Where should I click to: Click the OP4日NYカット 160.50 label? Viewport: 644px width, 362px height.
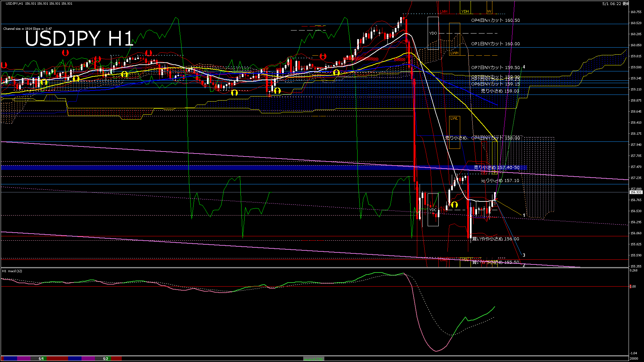coord(495,20)
